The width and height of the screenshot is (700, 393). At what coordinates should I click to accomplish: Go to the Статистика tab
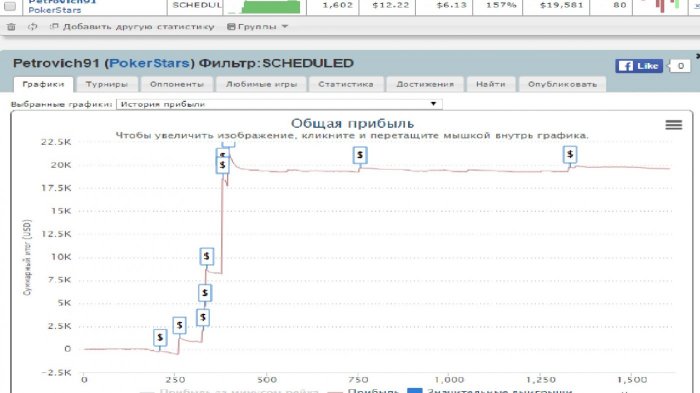pos(346,84)
